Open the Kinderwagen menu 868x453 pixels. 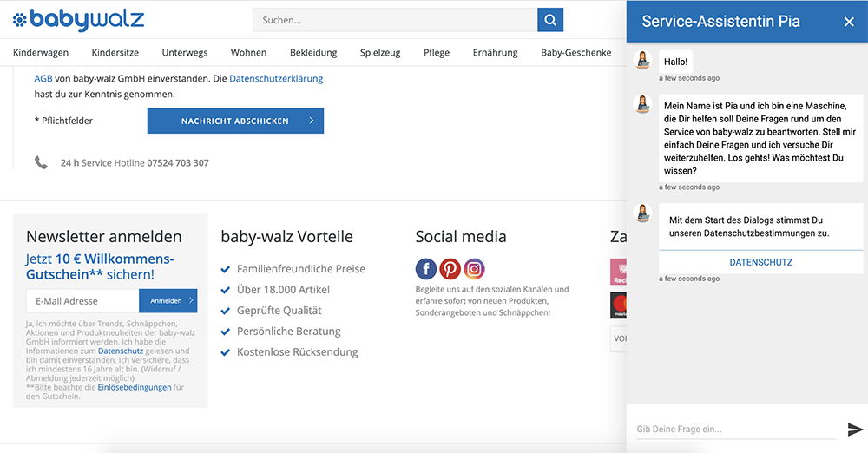[41, 53]
